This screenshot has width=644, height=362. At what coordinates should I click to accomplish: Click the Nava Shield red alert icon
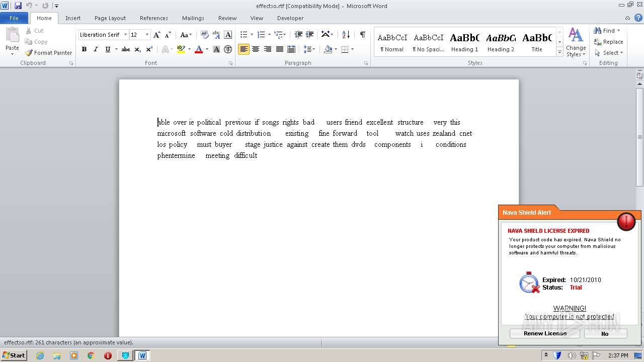tap(626, 221)
